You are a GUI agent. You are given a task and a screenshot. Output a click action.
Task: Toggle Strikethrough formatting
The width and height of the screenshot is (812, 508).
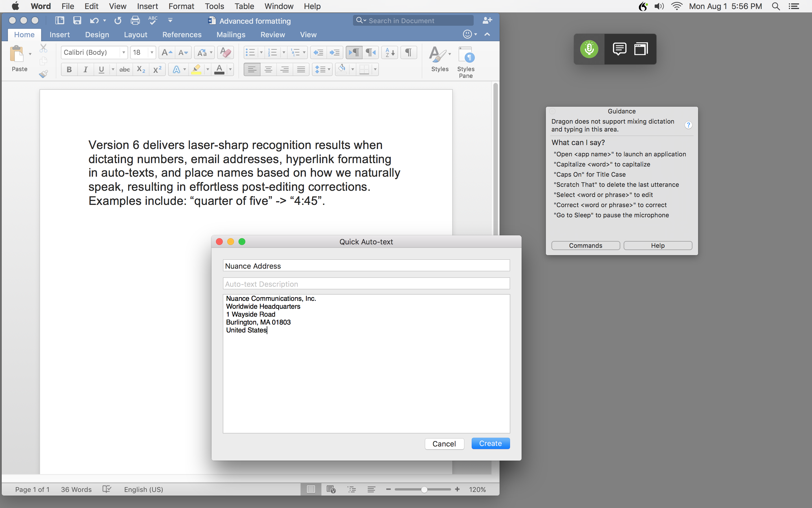point(125,69)
